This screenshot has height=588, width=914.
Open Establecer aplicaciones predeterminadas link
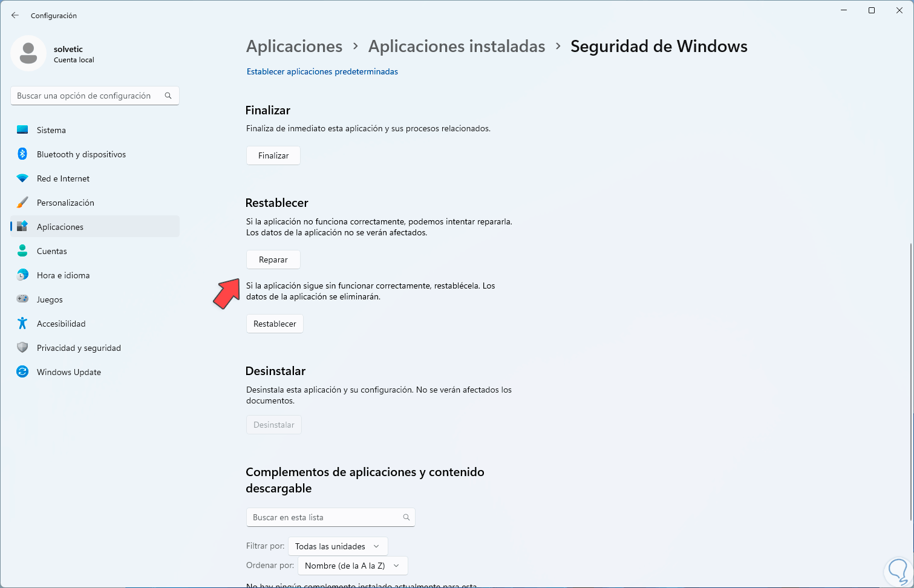click(322, 71)
